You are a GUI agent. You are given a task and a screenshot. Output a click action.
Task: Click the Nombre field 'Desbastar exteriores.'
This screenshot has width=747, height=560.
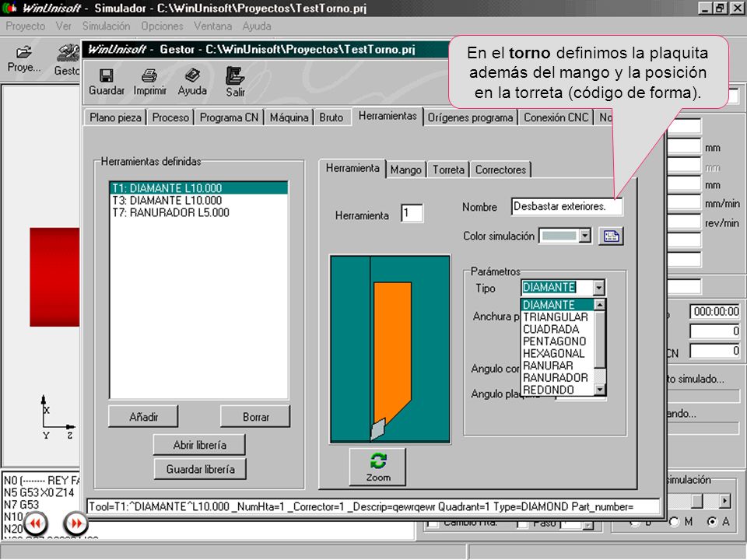pyautogui.click(x=567, y=207)
